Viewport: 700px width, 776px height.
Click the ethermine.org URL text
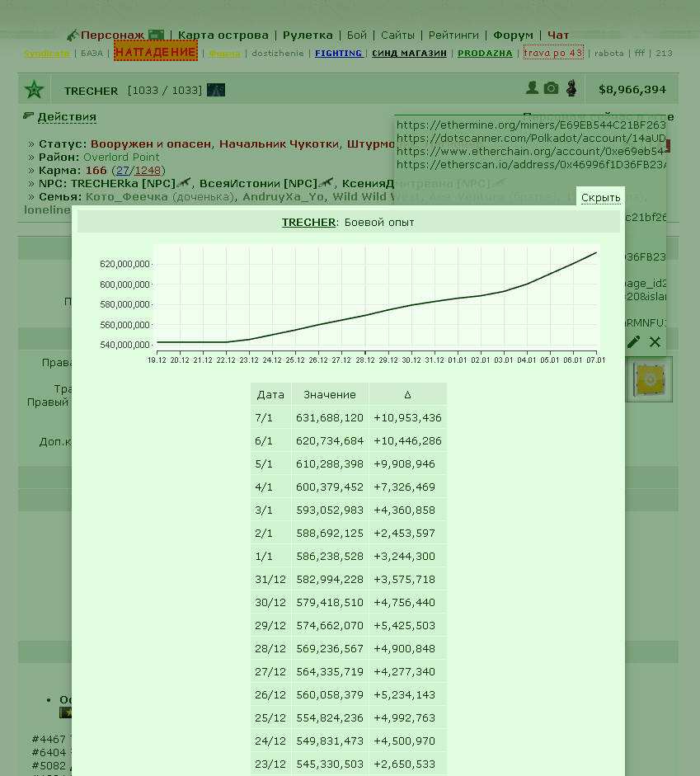tap(531, 125)
